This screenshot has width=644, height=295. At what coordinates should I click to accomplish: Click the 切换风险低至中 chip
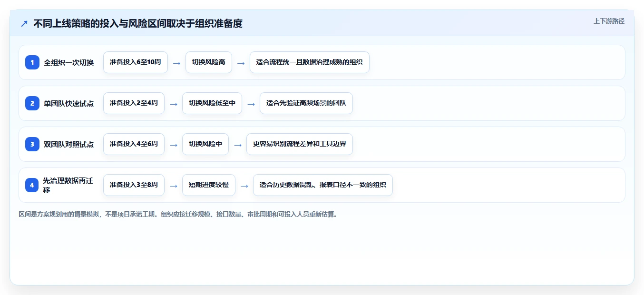click(x=212, y=103)
